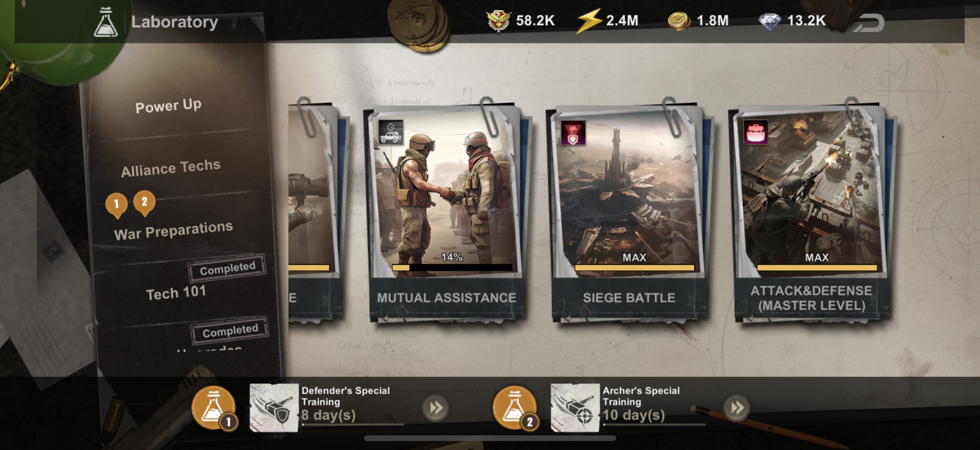Open research queue 2 flask icon

515,408
